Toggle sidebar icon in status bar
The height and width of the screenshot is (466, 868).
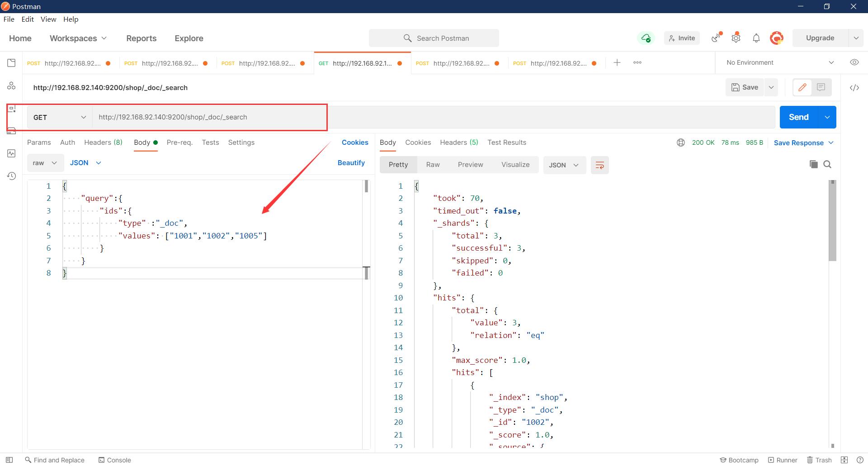[x=9, y=460]
